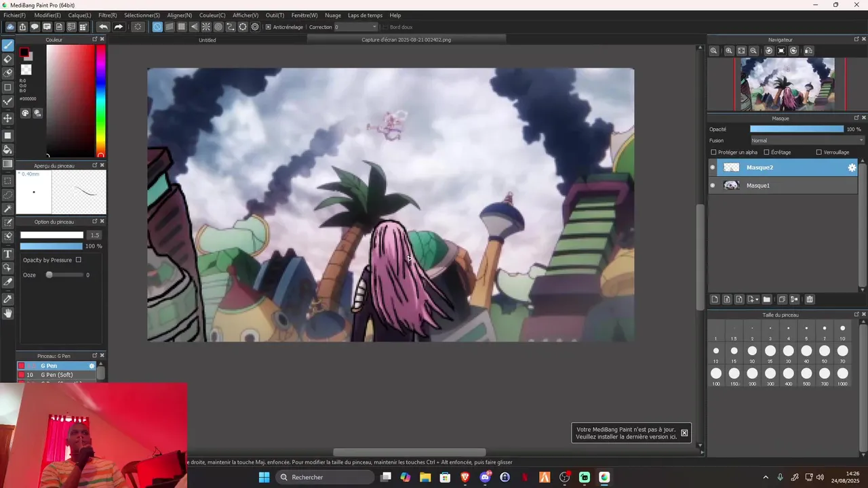Select the Brush tool in the left toolbar
This screenshot has height=488, width=868.
8,45
